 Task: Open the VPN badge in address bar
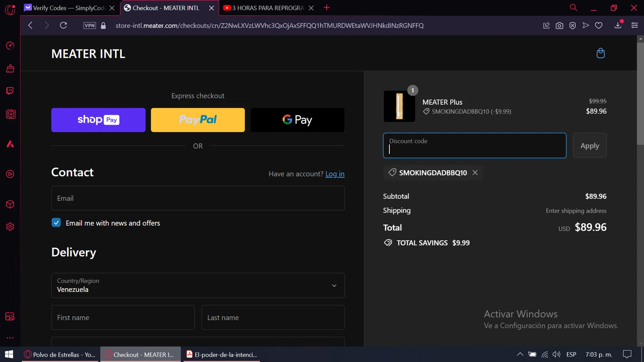(x=90, y=25)
